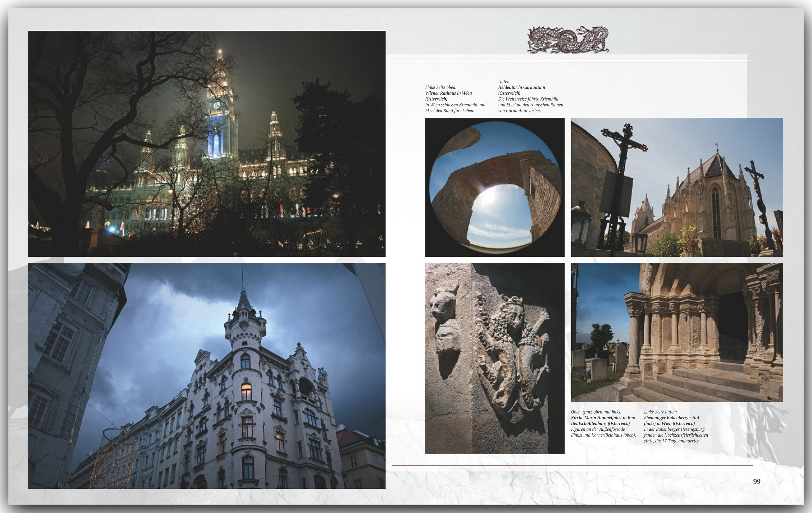Click 'Ehemaliger Babenberger Hof' caption text

click(671, 418)
